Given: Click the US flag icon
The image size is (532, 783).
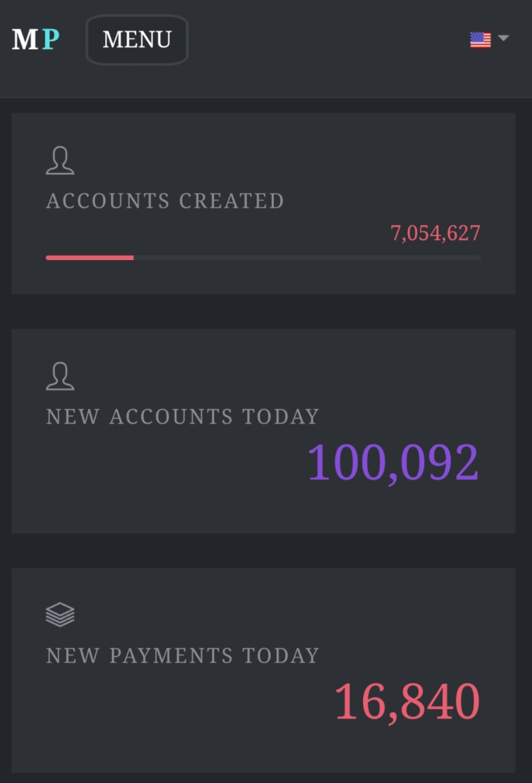Looking at the screenshot, I should point(480,39).
